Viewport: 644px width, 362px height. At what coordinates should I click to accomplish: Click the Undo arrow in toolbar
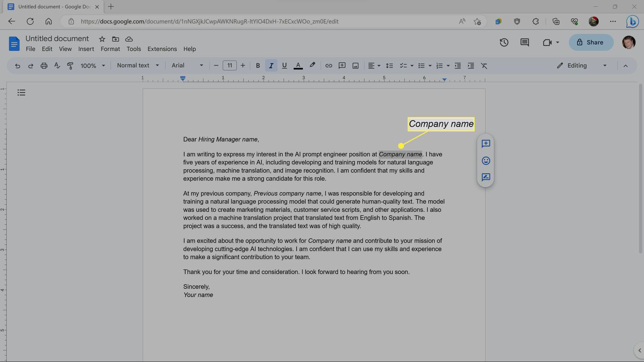(18, 66)
